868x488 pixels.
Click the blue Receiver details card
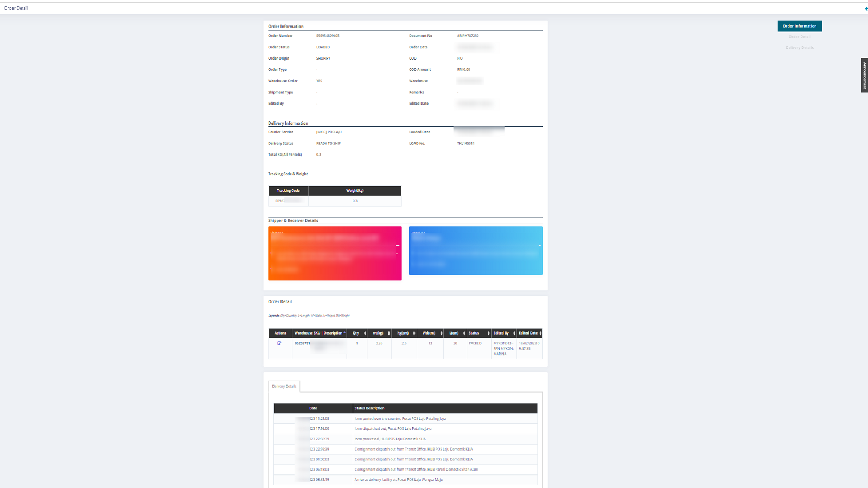tap(476, 251)
